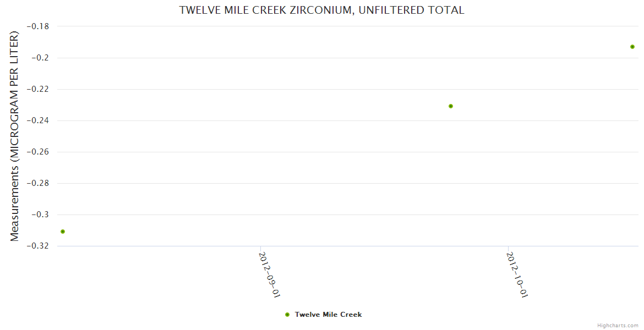The height and width of the screenshot is (330, 644).
Task: Click the 2012-09-01 x-axis tick mark
Action: [260, 249]
